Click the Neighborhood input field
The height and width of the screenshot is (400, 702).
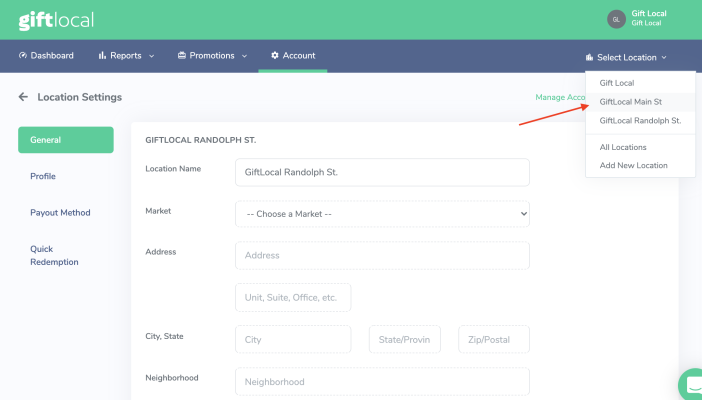(382, 382)
